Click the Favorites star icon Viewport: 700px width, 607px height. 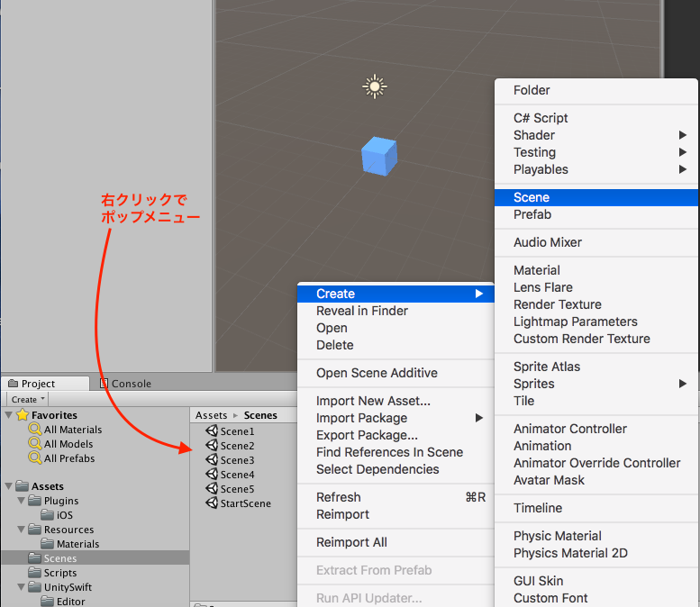(23, 414)
